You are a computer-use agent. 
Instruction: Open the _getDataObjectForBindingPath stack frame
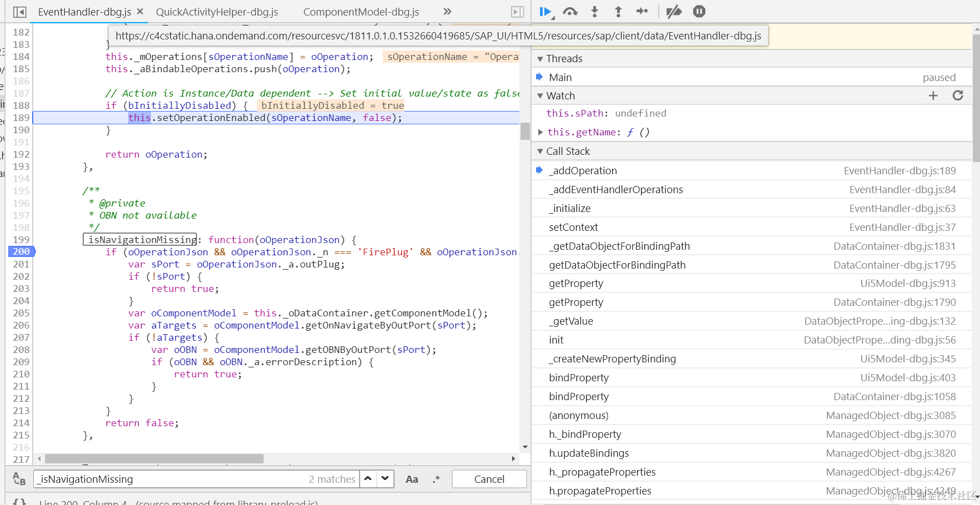(752, 246)
